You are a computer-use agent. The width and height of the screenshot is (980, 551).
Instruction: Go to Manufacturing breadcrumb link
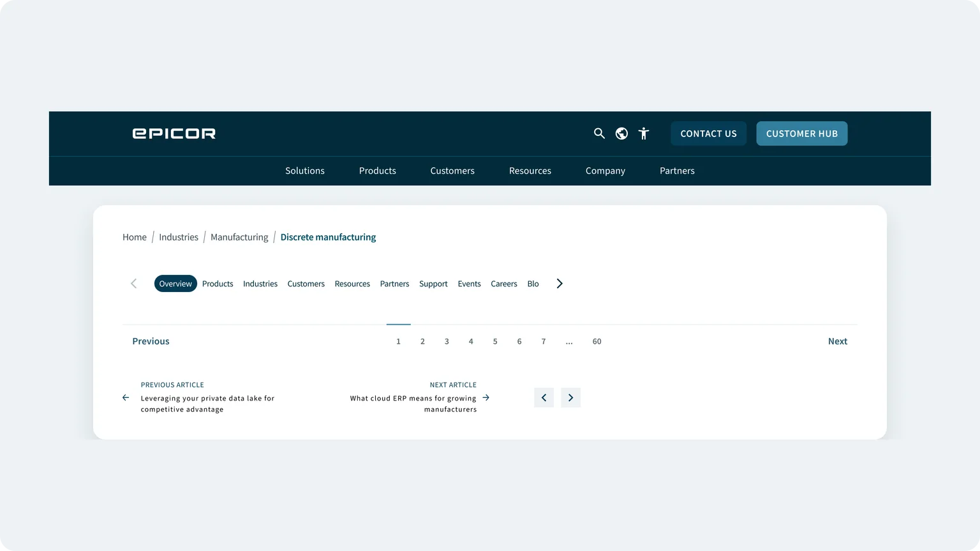239,237
